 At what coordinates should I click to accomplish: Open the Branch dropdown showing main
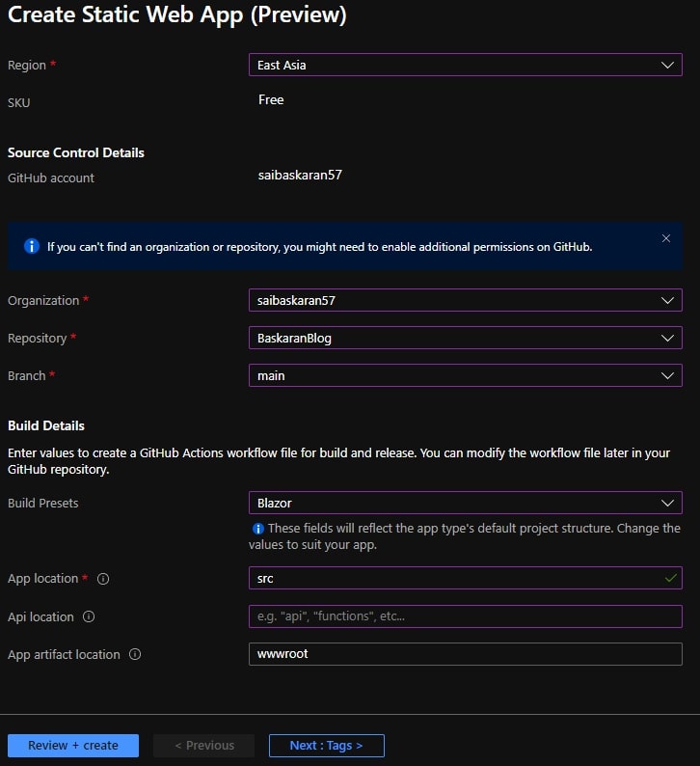click(465, 375)
